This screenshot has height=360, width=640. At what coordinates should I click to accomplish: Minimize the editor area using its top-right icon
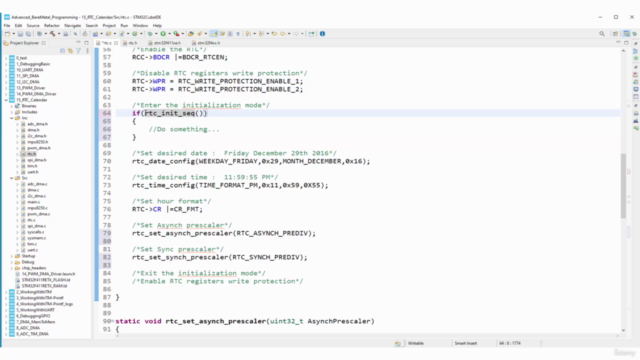point(618,42)
